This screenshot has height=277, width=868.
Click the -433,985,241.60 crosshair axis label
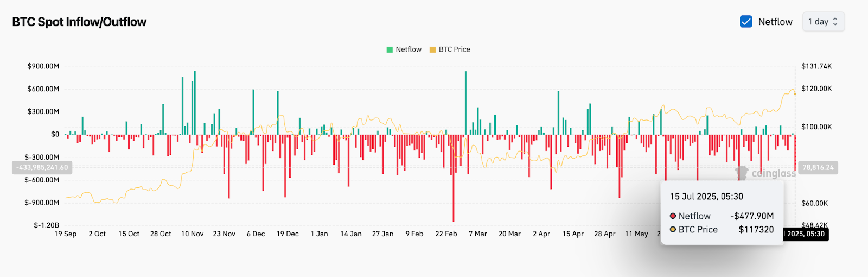click(x=42, y=168)
